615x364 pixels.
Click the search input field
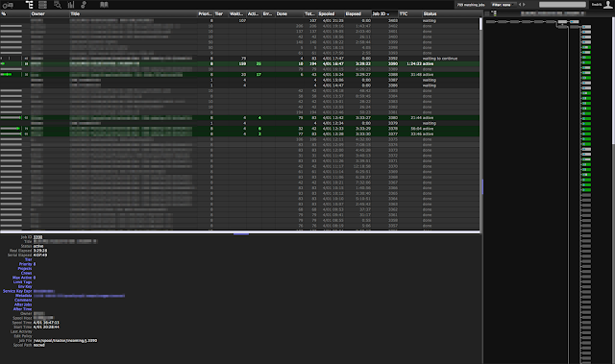pos(562,5)
